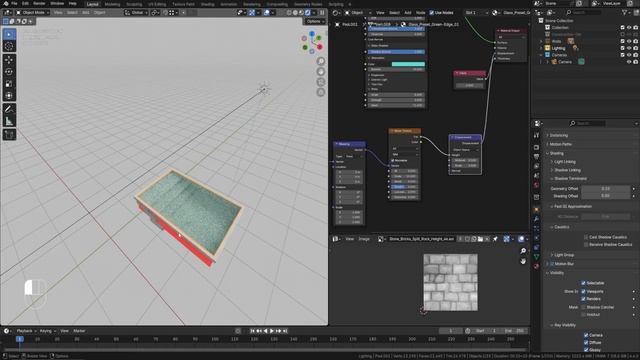This screenshot has height=360, width=640.
Task: Enable the Holdout checkbox
Action: click(583, 314)
